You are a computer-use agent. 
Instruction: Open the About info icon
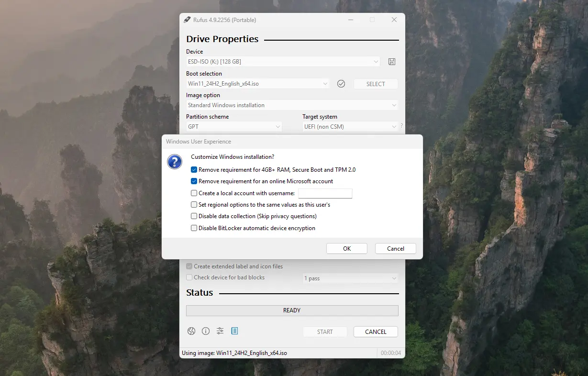click(x=206, y=331)
